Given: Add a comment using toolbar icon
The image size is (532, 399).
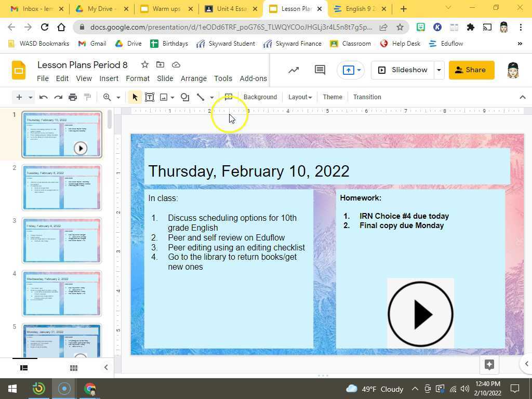Looking at the screenshot, I should coord(229,97).
